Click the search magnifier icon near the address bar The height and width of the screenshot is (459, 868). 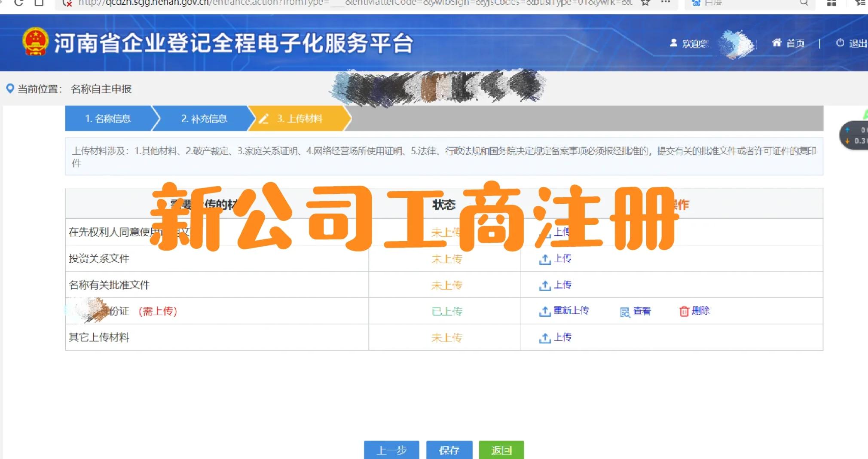pos(804,3)
